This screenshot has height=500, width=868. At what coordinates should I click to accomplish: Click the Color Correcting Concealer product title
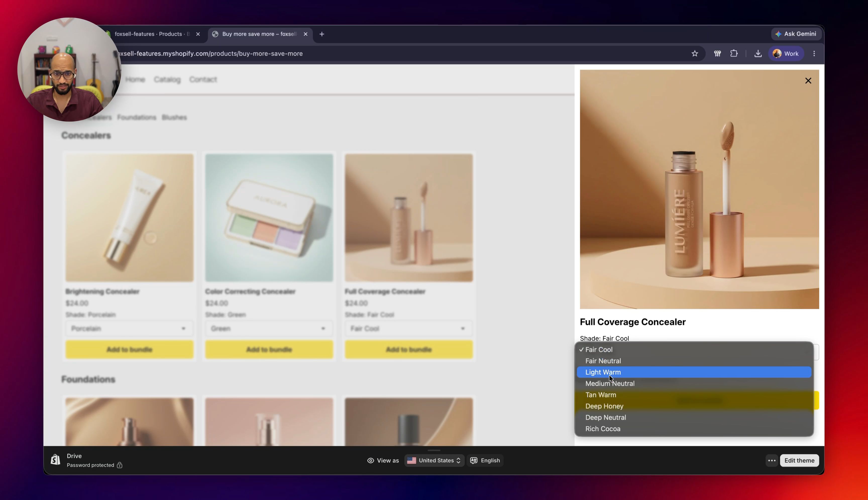(250, 291)
